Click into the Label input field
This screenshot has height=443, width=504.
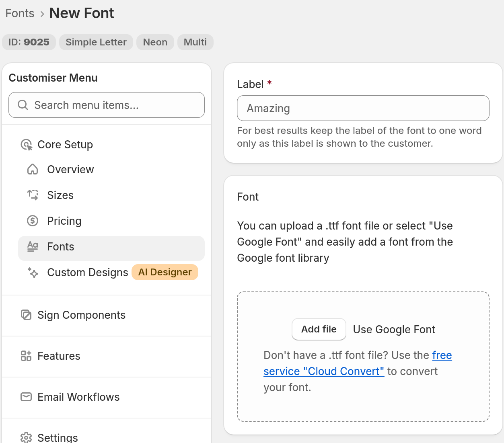pyautogui.click(x=363, y=108)
